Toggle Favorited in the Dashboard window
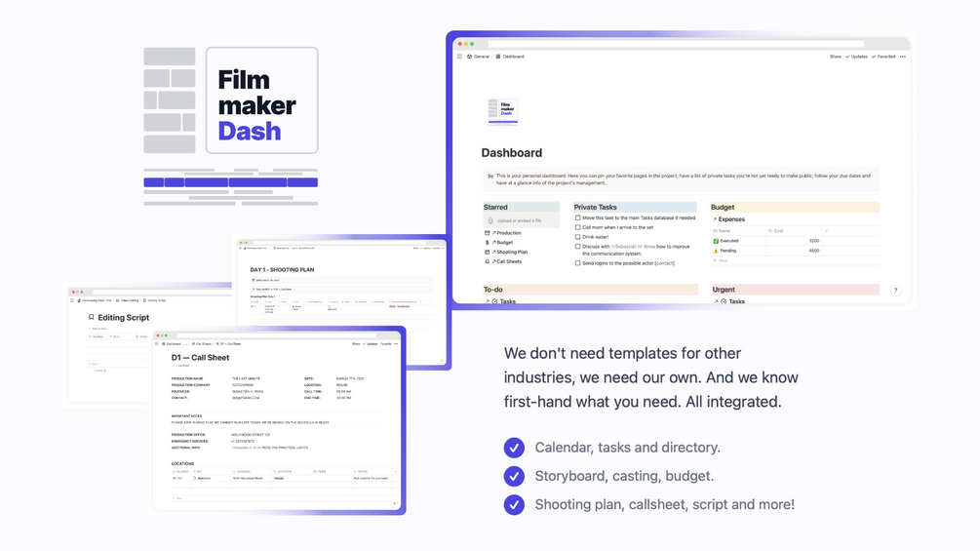The image size is (980, 551). pos(883,57)
